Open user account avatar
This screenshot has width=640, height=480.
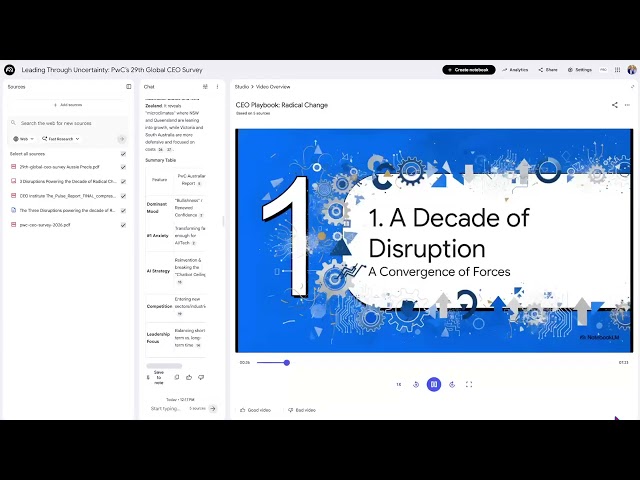tap(631, 70)
